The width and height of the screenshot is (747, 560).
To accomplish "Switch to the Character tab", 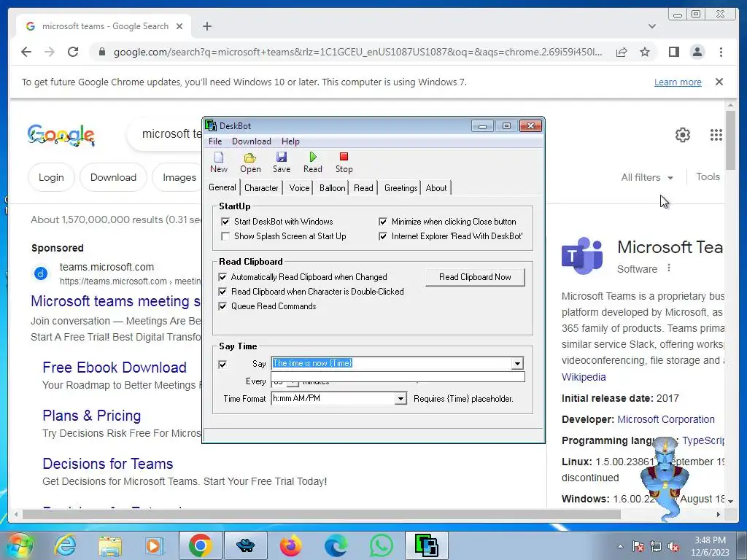I will 261,188.
